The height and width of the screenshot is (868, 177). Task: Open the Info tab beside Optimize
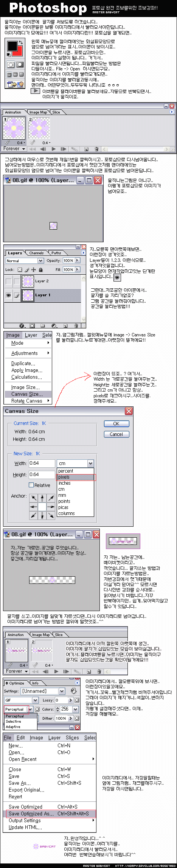(x=35, y=683)
